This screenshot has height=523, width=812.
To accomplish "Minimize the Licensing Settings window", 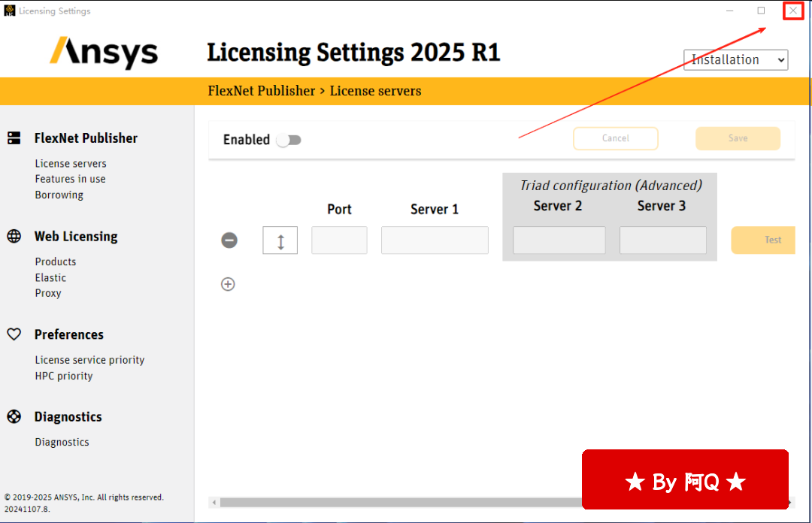I will tap(729, 11).
